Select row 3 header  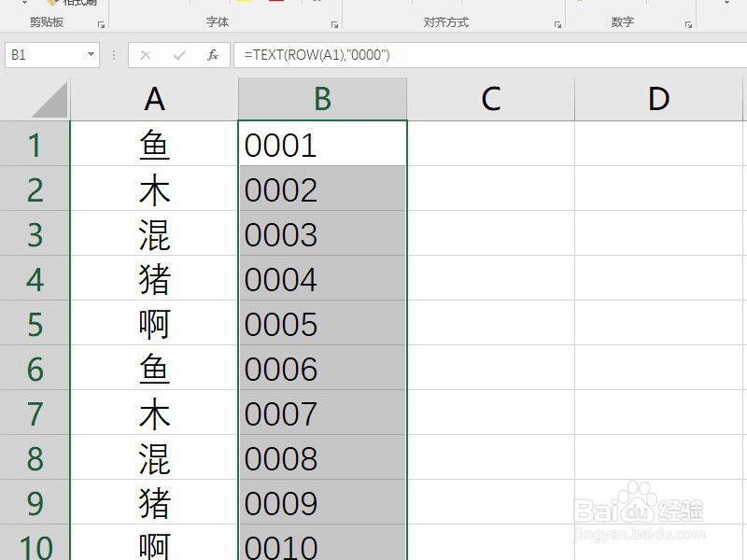click(x=35, y=233)
